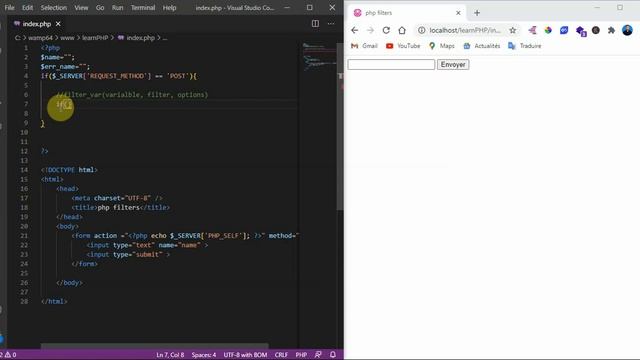Open the browser home page
This screenshot has height=360, width=640.
coord(402,30)
